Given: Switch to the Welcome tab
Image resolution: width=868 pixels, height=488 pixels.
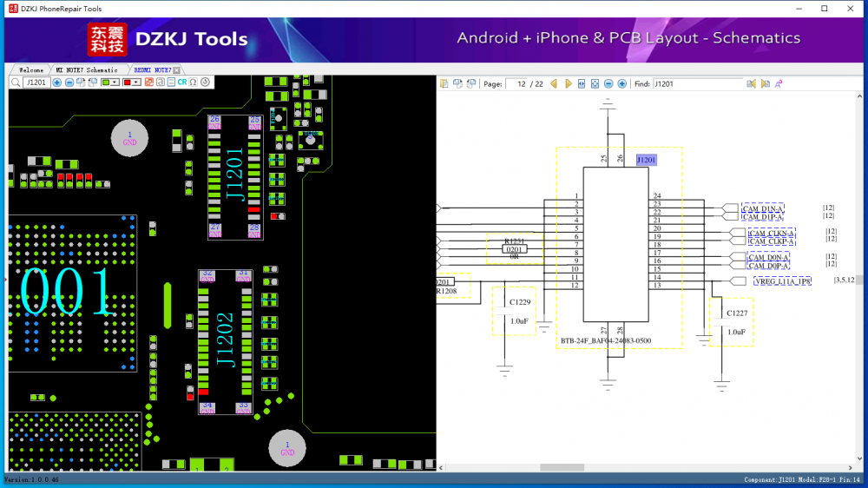Looking at the screenshot, I should (x=31, y=69).
